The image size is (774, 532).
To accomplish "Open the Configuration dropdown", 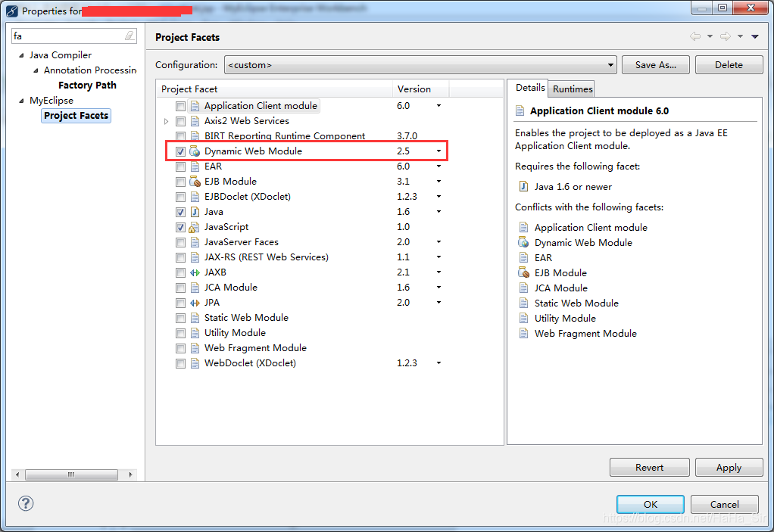I will pos(420,65).
